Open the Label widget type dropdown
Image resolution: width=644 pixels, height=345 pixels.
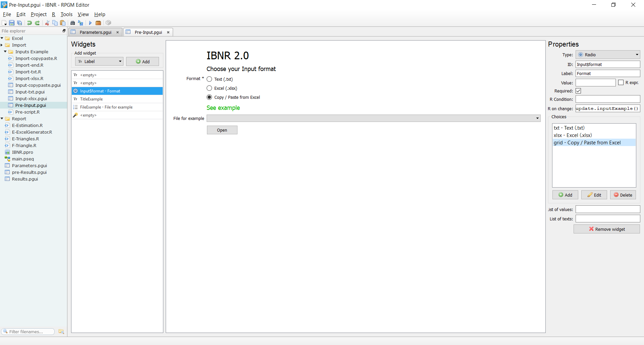point(99,62)
